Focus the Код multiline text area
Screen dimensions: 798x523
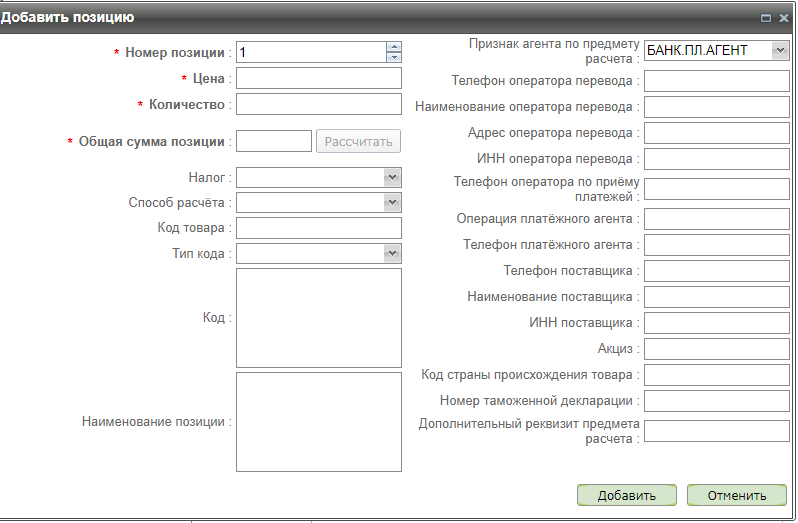[318, 318]
